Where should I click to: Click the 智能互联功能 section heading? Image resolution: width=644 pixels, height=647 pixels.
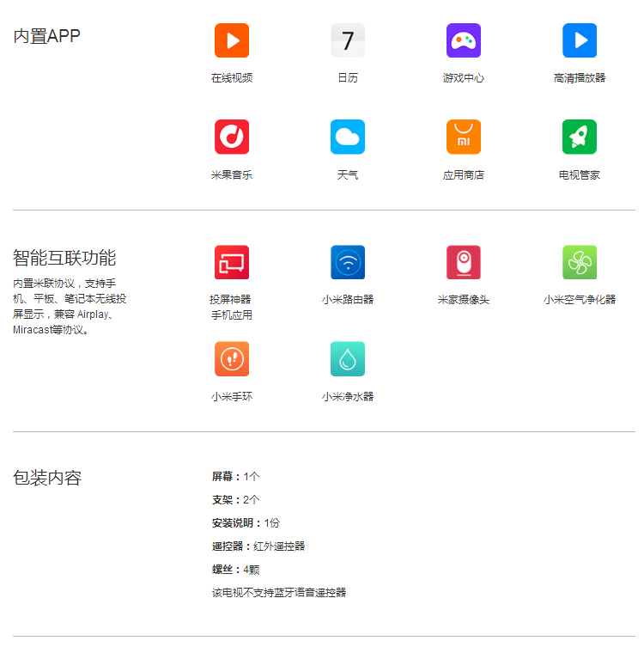point(64,258)
